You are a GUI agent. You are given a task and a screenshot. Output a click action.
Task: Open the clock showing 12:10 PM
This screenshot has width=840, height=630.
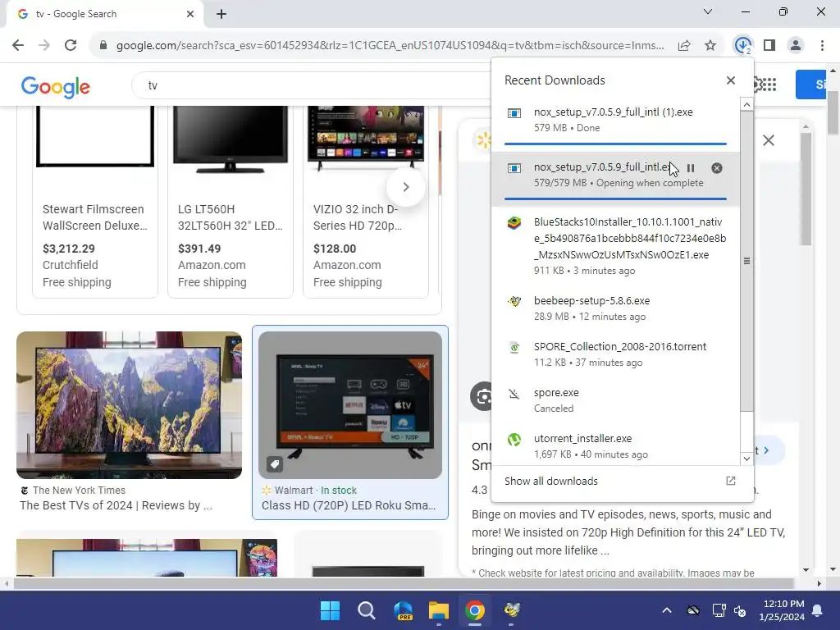tap(782, 610)
